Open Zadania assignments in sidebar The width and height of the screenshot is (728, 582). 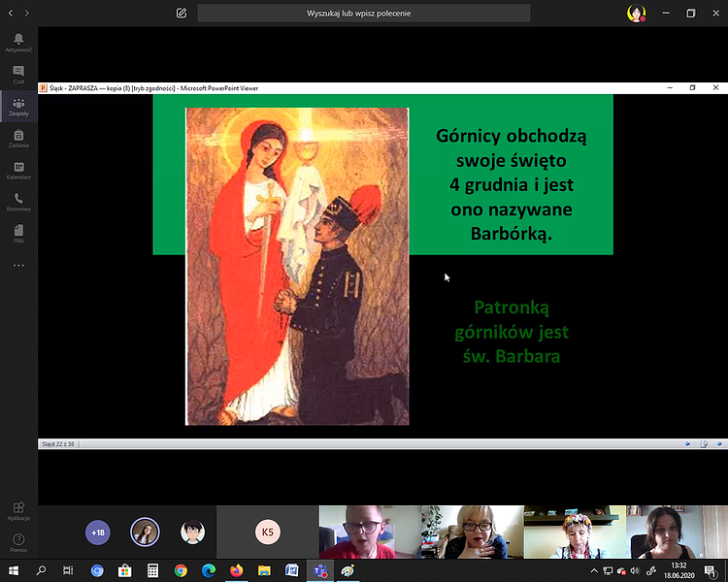click(18, 139)
